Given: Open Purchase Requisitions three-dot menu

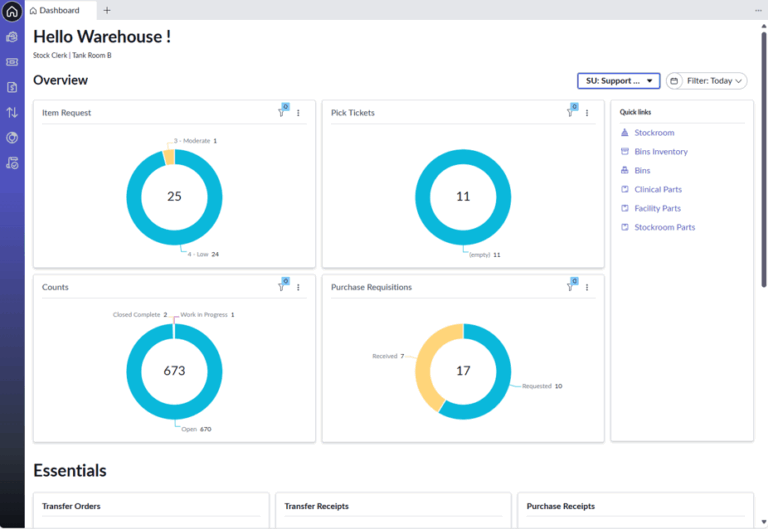Looking at the screenshot, I should pyautogui.click(x=587, y=287).
